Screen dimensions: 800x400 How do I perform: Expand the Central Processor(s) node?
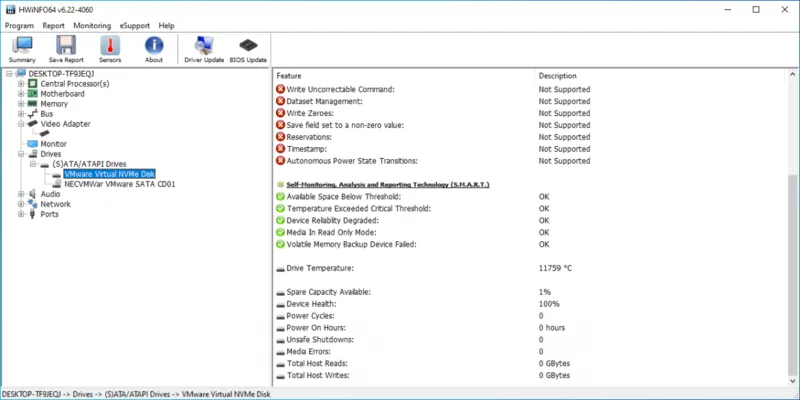21,84
